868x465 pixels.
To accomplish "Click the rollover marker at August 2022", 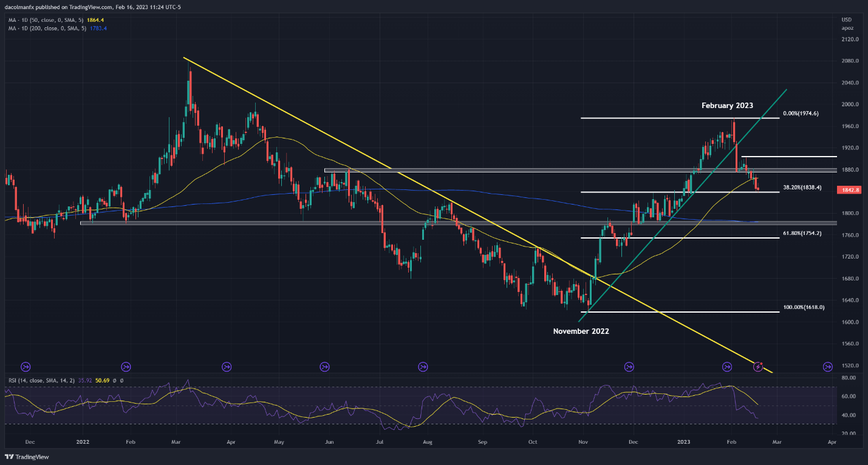I will [x=423, y=367].
